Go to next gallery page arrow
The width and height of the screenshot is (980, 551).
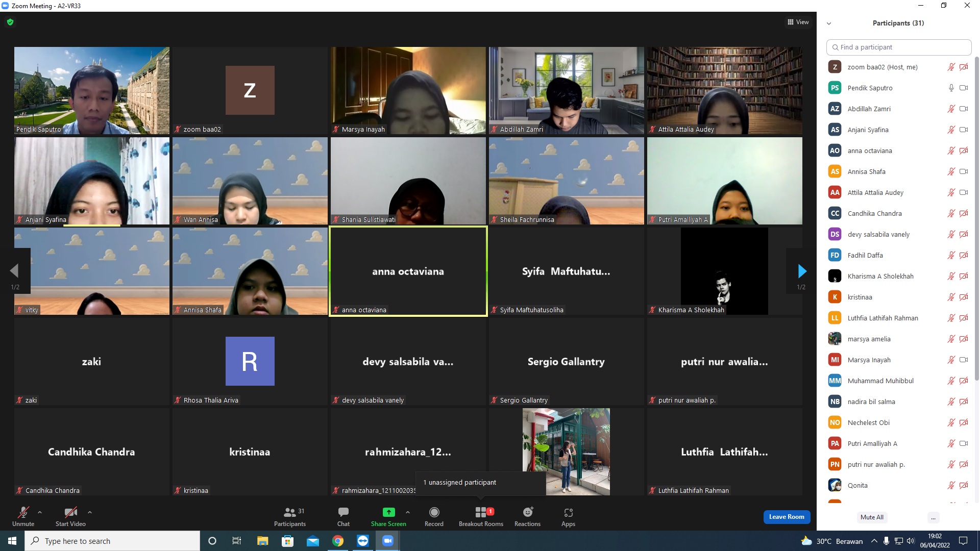pyautogui.click(x=802, y=271)
